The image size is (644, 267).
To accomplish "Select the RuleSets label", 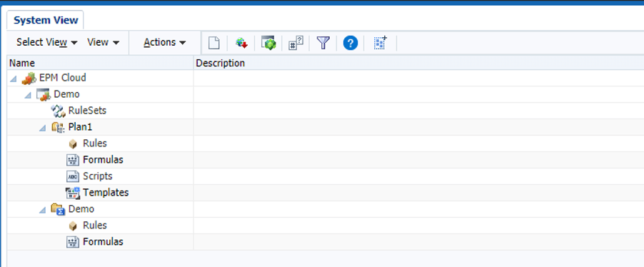I will [x=88, y=111].
